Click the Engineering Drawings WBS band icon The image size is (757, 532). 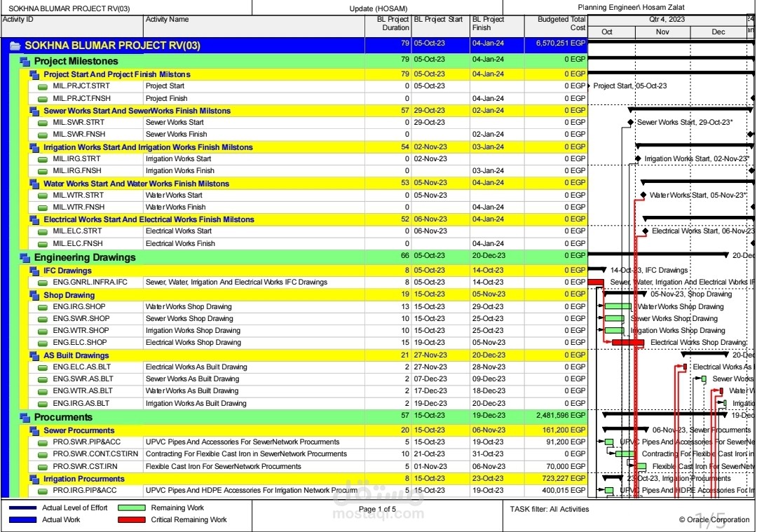pyautogui.click(x=25, y=257)
